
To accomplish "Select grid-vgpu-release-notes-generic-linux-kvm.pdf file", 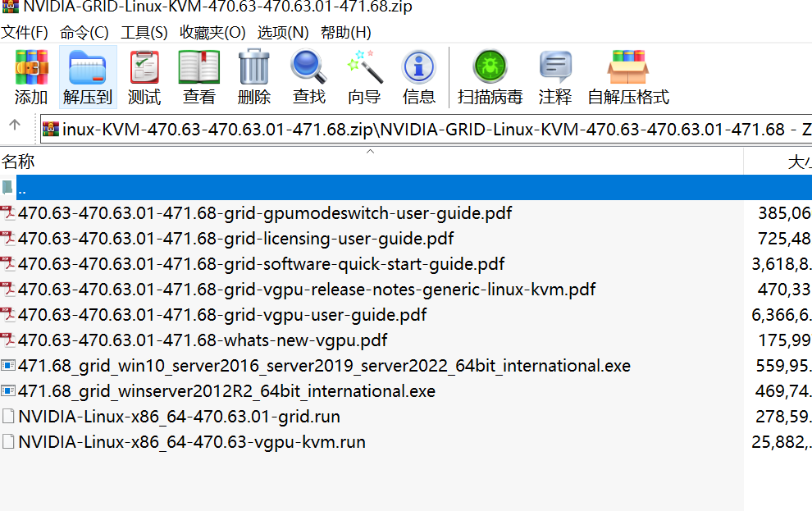I will 307,290.
